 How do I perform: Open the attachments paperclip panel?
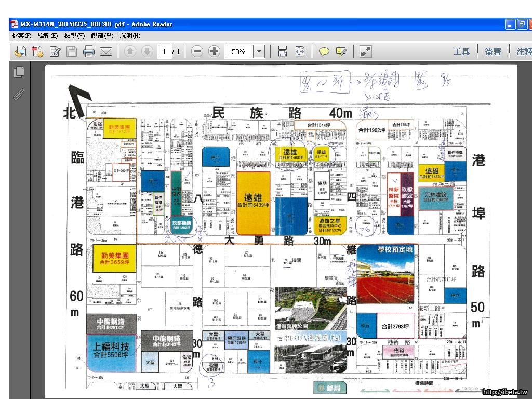(19, 94)
